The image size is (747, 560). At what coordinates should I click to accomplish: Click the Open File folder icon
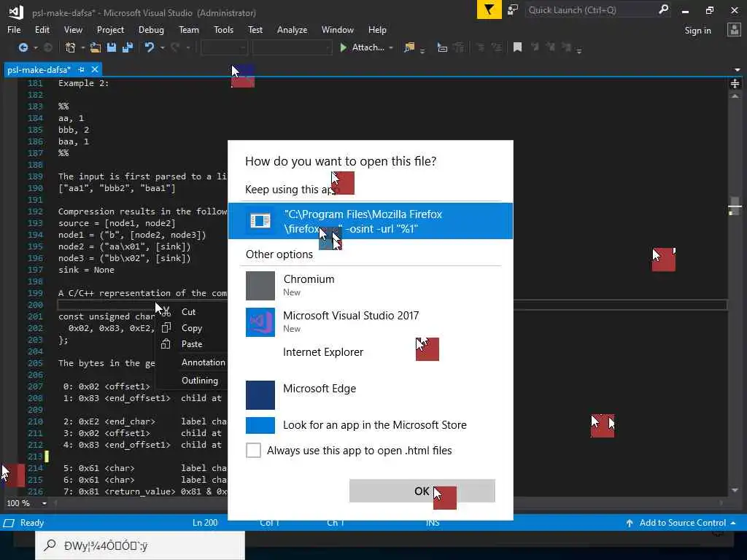[x=96, y=47]
